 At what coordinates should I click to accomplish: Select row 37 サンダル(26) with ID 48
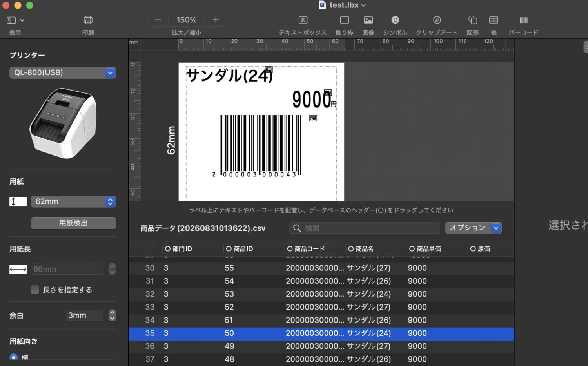(321, 359)
